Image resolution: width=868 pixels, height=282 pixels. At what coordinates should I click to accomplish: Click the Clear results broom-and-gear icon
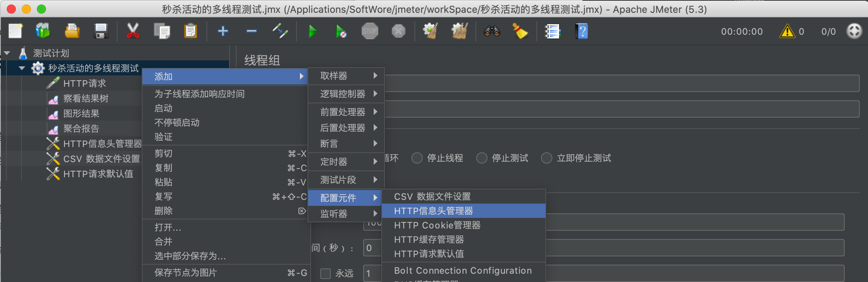(430, 31)
